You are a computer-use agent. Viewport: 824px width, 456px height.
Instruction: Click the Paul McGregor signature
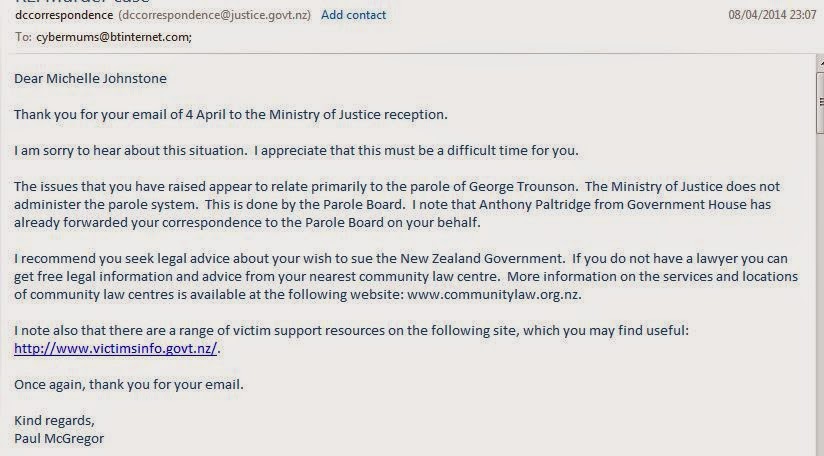coord(59,439)
